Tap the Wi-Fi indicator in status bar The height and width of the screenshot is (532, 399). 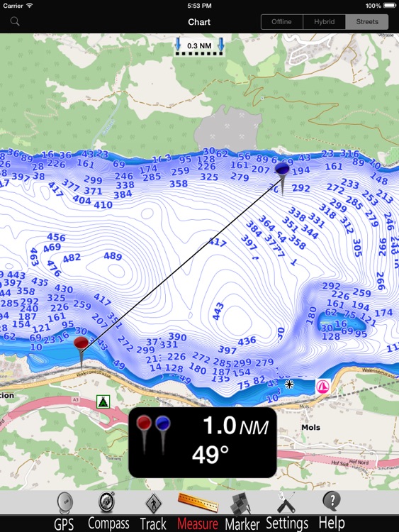coord(30,6)
